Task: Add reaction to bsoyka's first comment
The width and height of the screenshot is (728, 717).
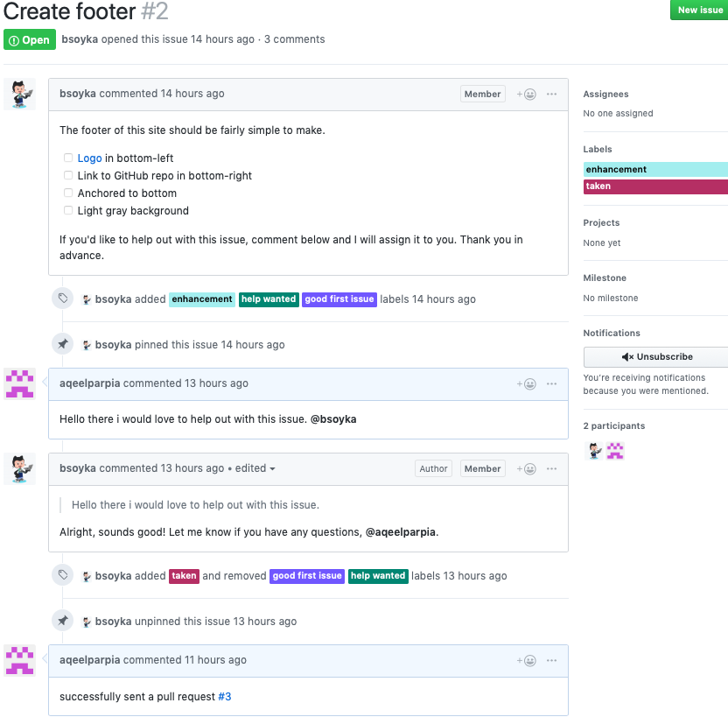Action: pos(527,95)
